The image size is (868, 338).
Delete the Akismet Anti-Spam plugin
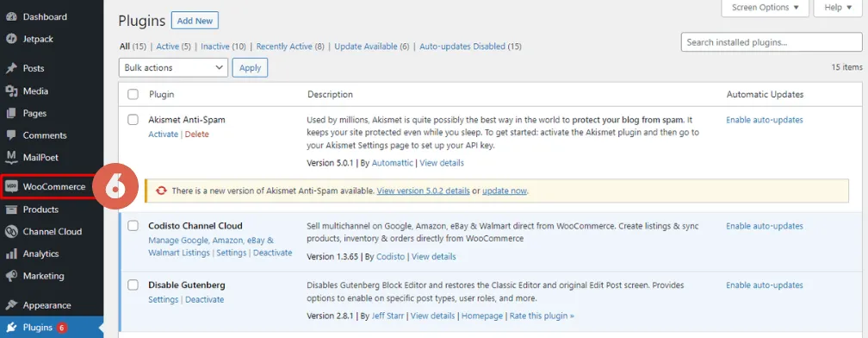tap(197, 135)
